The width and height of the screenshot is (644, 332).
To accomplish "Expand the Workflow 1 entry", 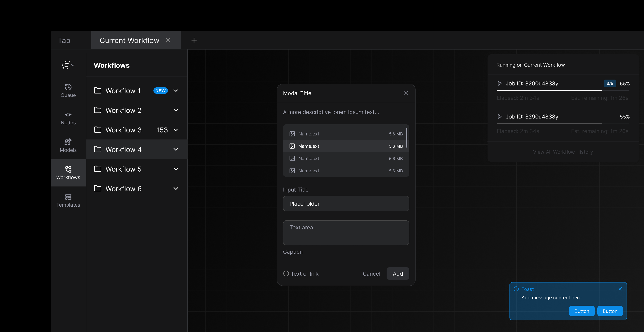I will (176, 91).
